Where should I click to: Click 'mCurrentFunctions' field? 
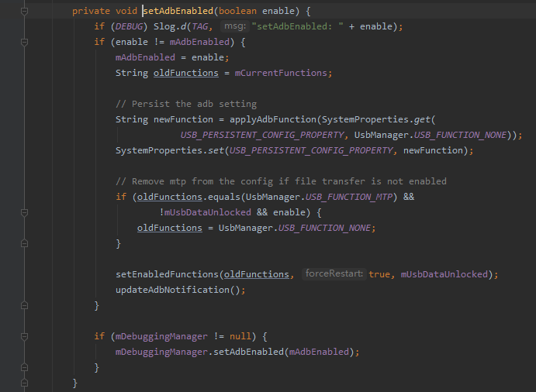[x=281, y=73]
